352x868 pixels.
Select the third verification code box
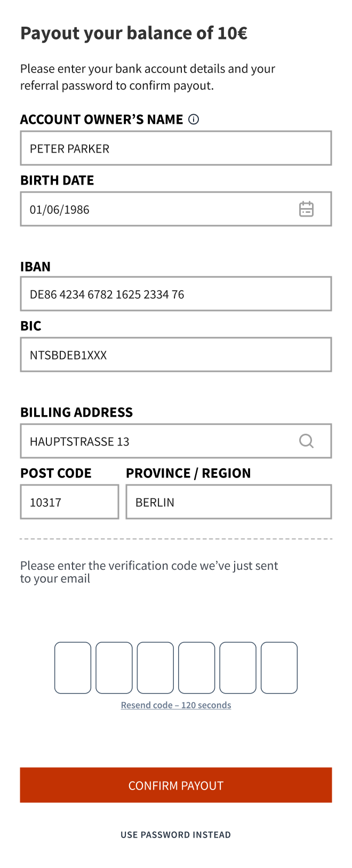(x=155, y=668)
